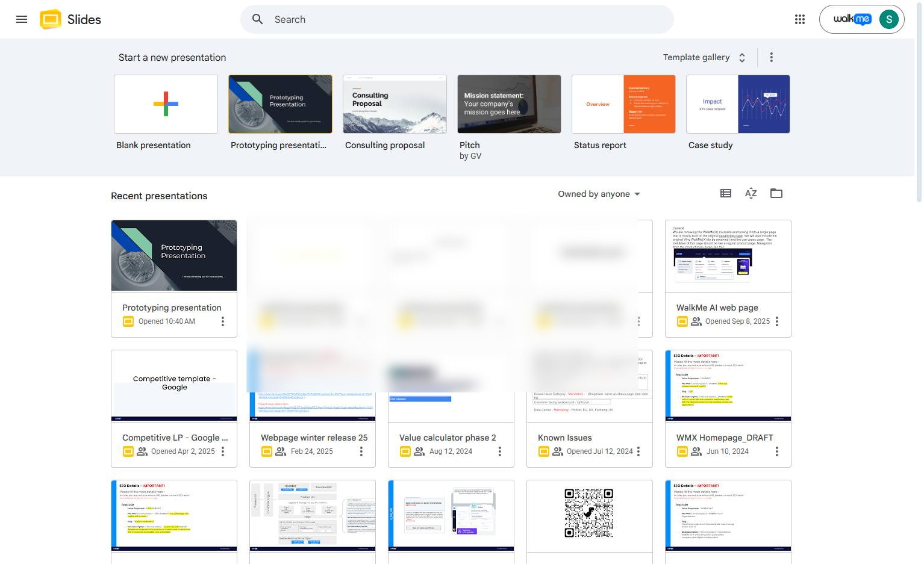Open more options for Prototyping presentation file
Image resolution: width=924 pixels, height=564 pixels.
click(x=223, y=321)
